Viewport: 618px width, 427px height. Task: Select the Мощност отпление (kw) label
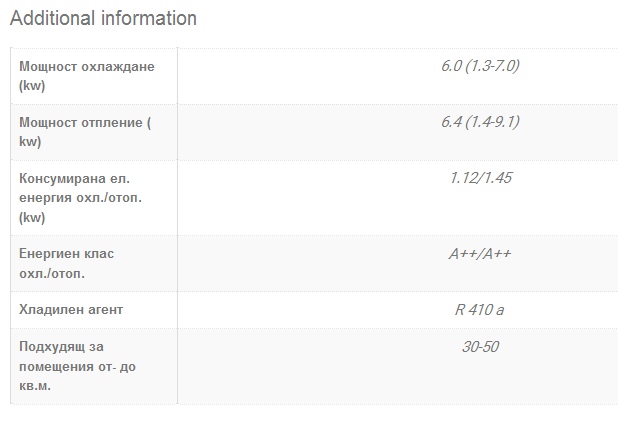85,132
